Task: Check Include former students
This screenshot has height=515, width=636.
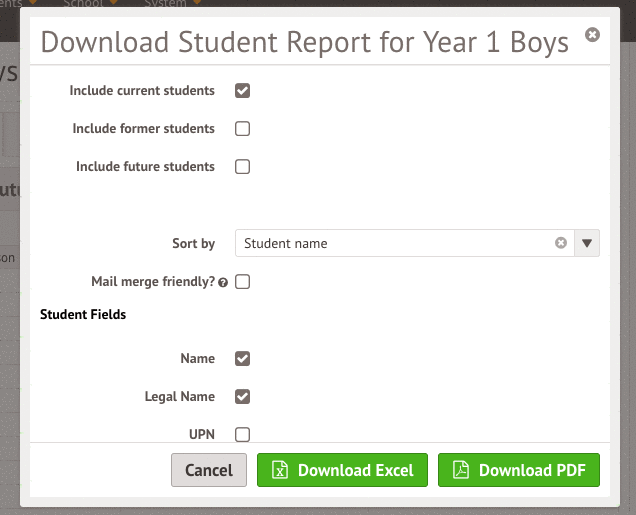Action: pyautogui.click(x=242, y=129)
